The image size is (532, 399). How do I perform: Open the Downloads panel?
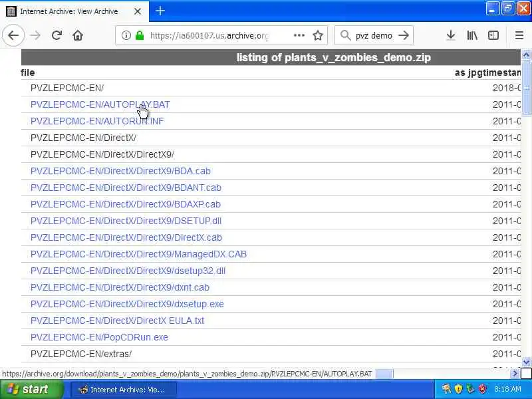(451, 35)
